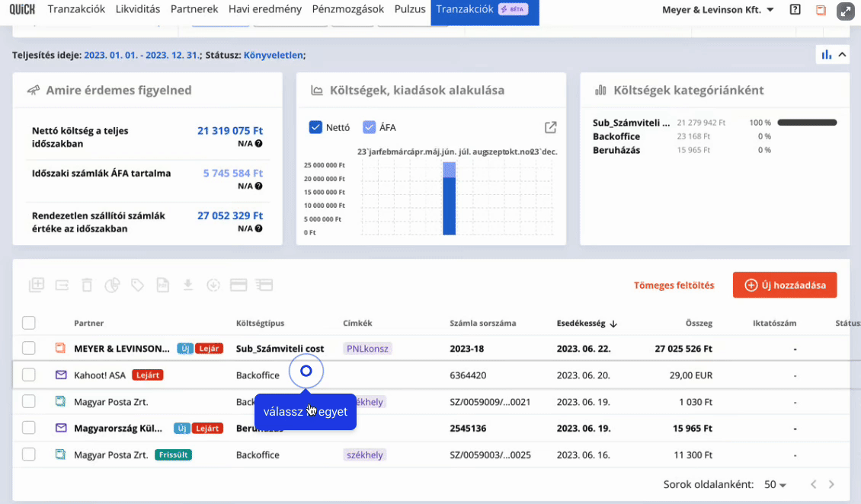Click the Tömeges feltöltés link
The image size is (861, 504).
pos(674,285)
